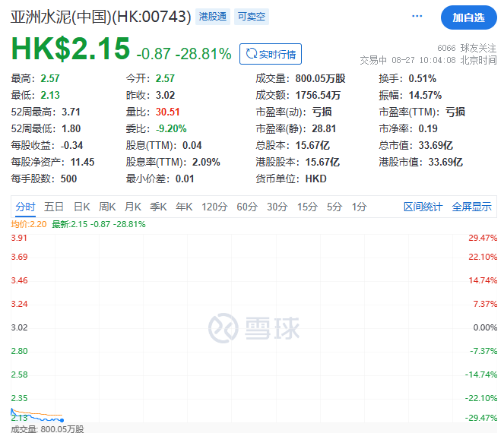Select the 周K chart tab

107,207
